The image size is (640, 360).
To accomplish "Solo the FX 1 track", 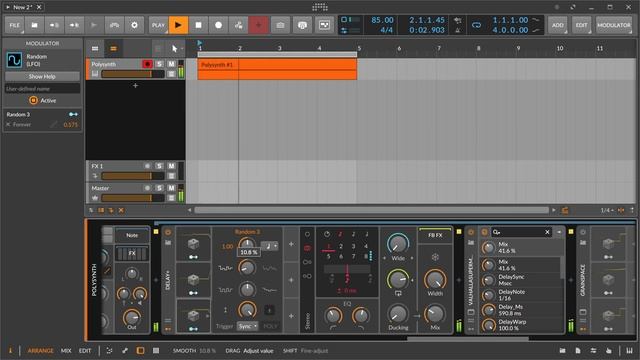I will (159, 166).
